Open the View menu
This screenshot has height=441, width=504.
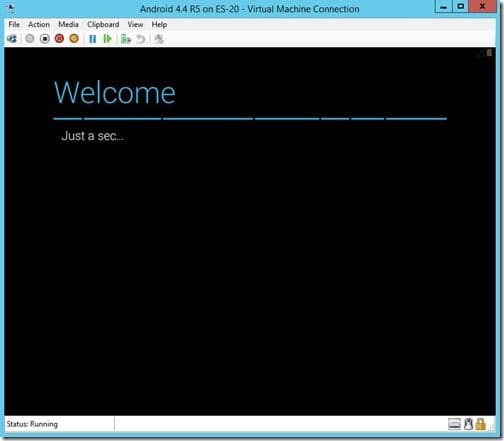[135, 25]
